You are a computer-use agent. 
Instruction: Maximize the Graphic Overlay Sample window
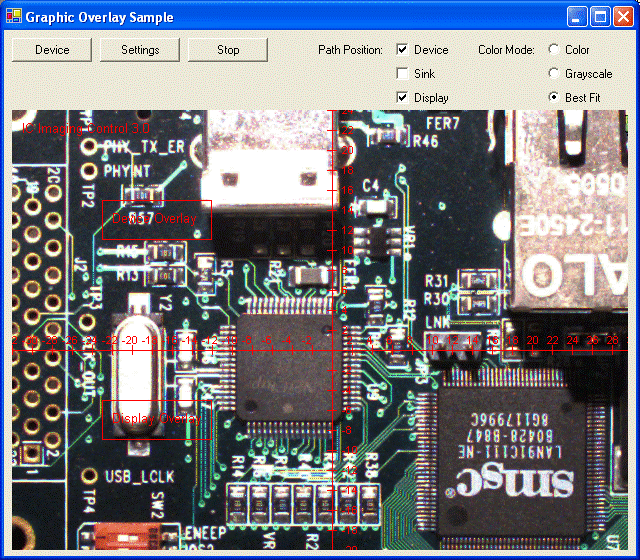600,17
